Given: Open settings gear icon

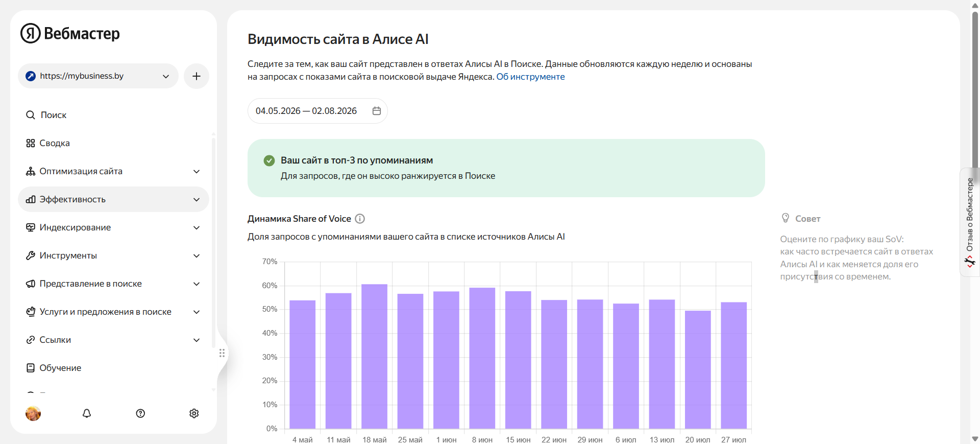Looking at the screenshot, I should (194, 413).
